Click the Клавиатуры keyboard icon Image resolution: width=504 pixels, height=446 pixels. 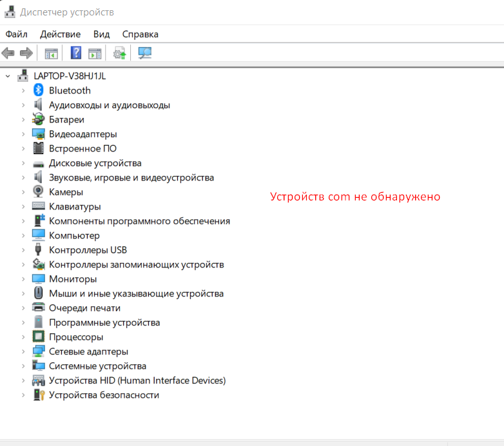(39, 206)
